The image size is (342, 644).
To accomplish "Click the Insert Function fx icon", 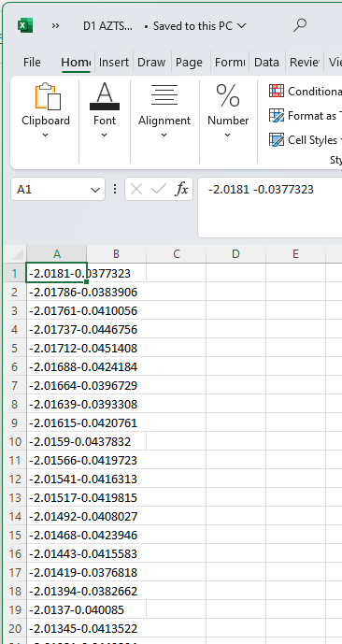I will [181, 190].
